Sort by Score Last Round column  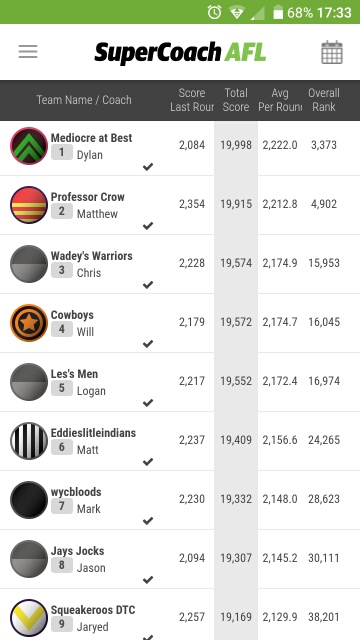coord(192,100)
